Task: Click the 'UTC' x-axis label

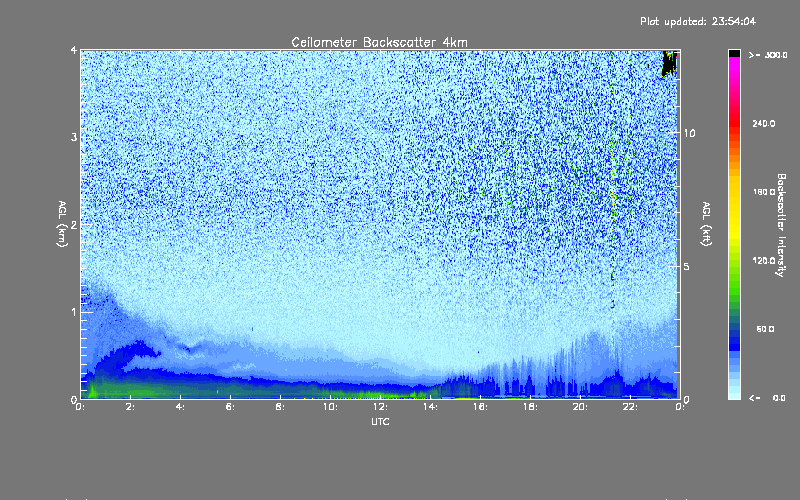Action: (x=380, y=422)
